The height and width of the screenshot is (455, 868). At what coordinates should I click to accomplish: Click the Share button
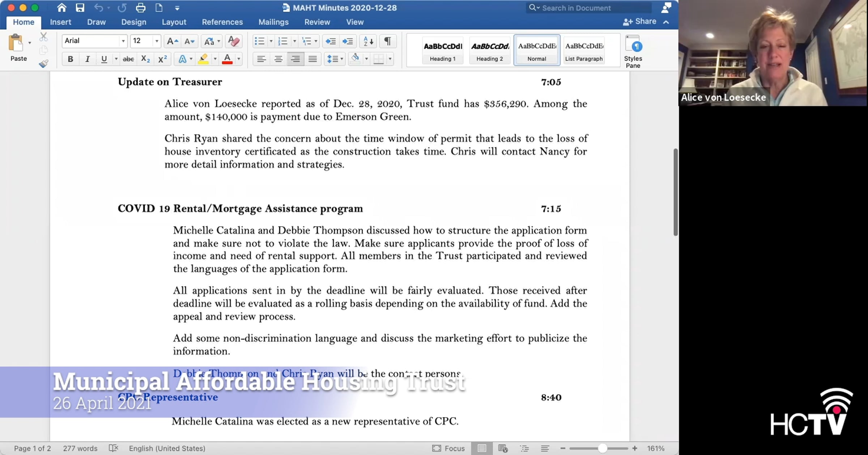click(639, 22)
